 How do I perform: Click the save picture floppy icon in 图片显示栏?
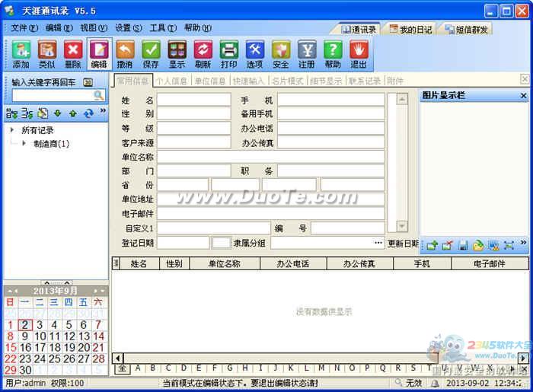(x=463, y=245)
